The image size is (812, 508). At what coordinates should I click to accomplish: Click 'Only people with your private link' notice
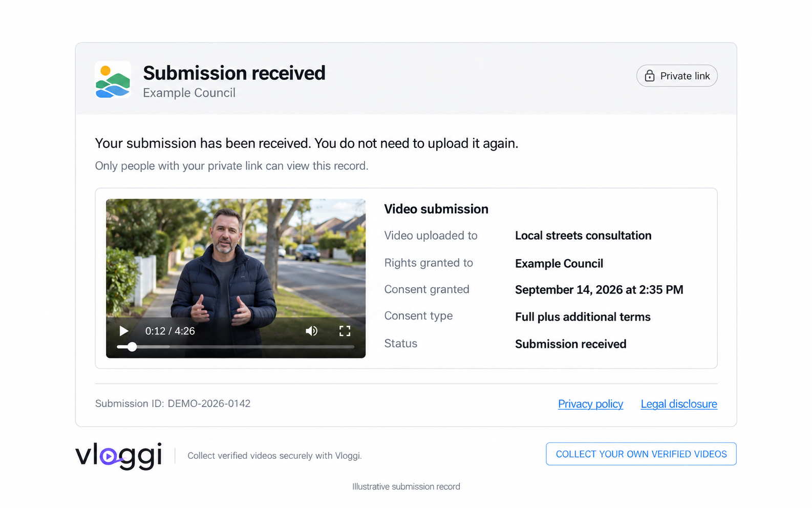231,166
